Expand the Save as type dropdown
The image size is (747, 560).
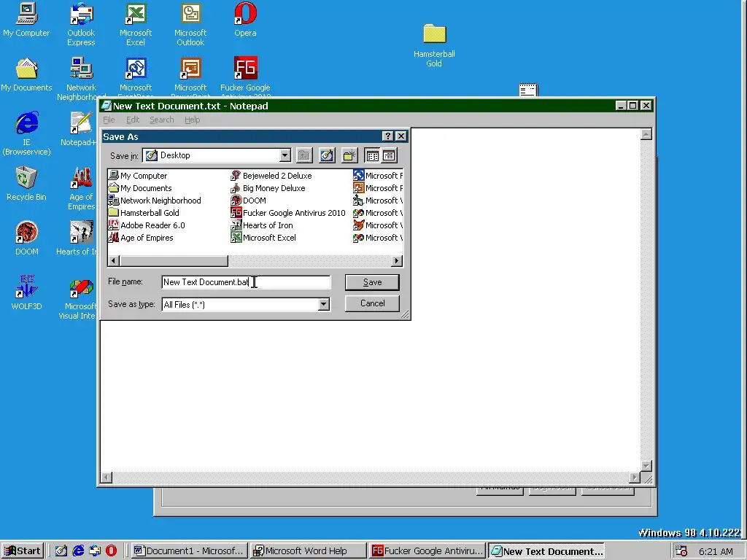click(323, 304)
